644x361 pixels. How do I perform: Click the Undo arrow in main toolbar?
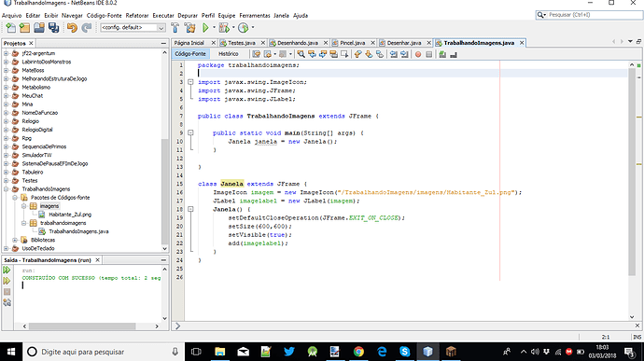tap(72, 27)
